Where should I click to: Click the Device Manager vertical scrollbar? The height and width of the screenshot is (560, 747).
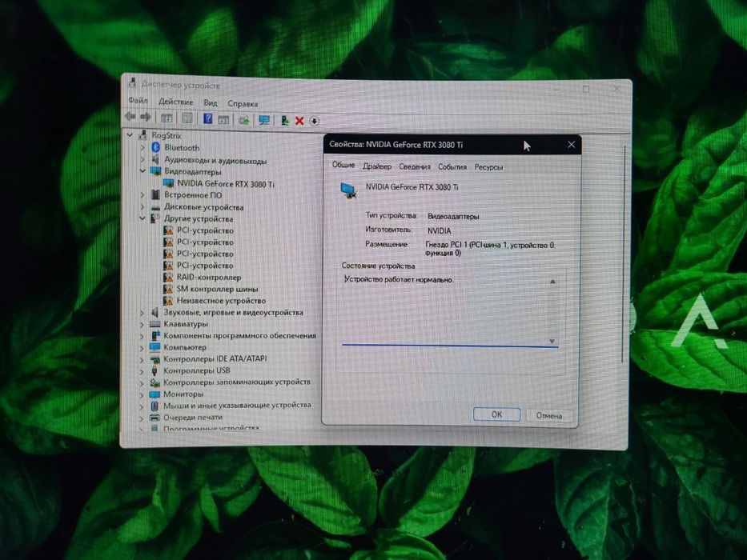pos(623,252)
